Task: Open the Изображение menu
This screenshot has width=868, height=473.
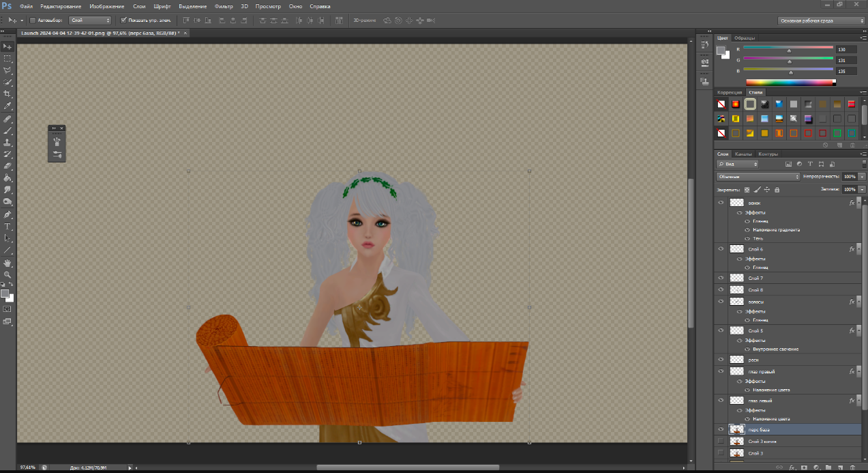Action: pos(107,6)
